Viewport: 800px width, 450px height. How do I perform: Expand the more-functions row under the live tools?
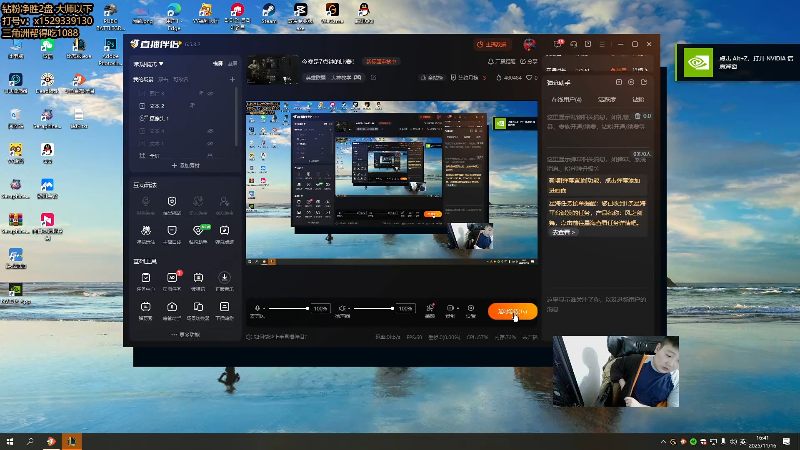coord(186,335)
